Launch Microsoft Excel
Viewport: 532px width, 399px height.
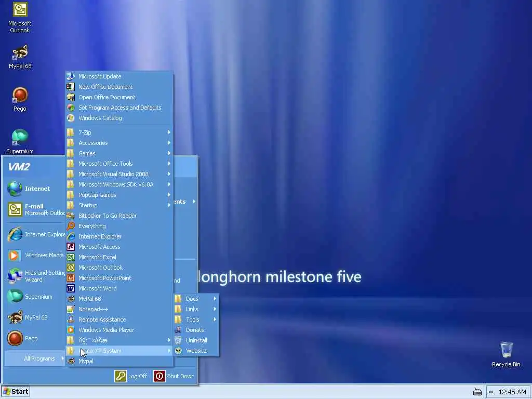pyautogui.click(x=119, y=257)
